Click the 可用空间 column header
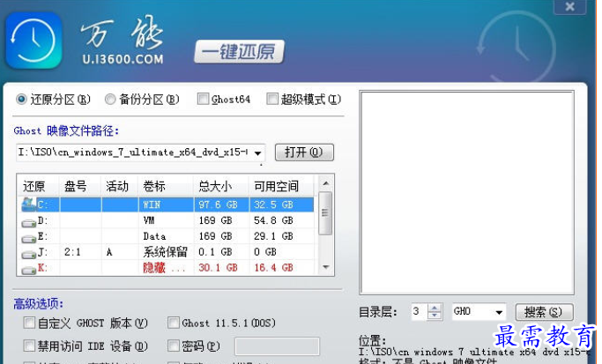 pyautogui.click(x=281, y=187)
